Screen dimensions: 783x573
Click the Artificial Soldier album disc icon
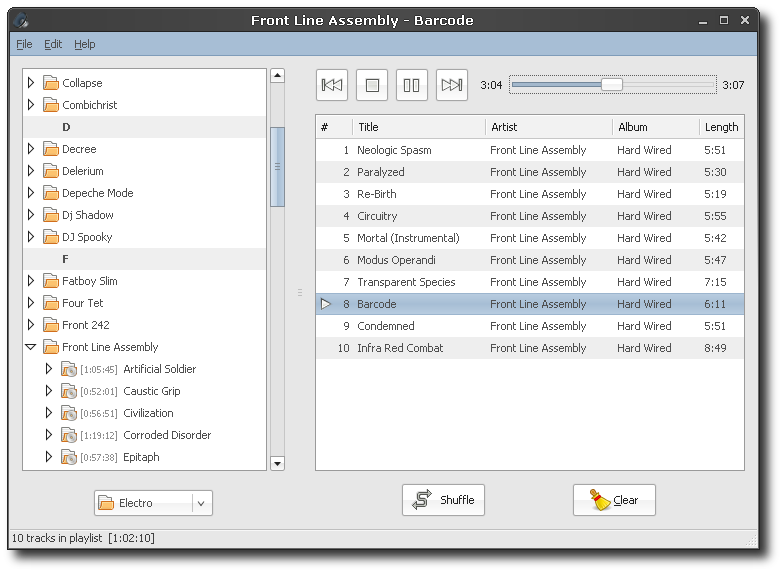click(x=69, y=369)
